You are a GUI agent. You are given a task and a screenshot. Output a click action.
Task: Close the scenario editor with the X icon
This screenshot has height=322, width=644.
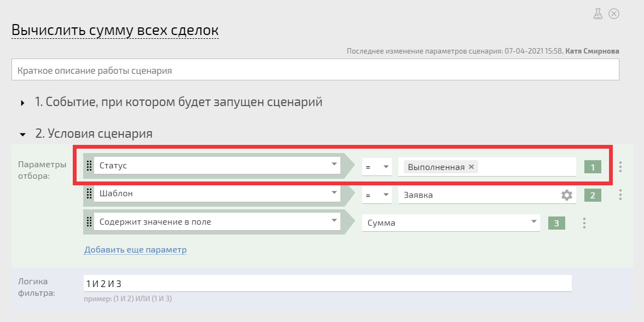click(613, 14)
